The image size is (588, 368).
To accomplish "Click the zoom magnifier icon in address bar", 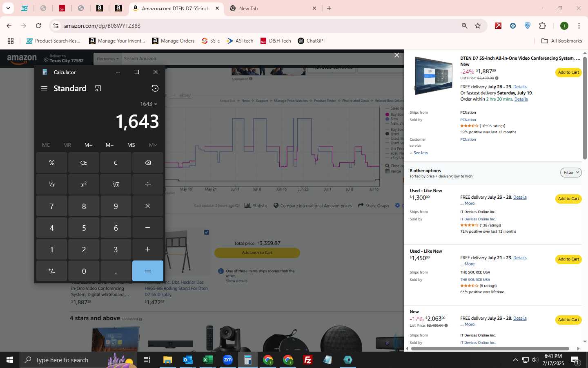I will tap(464, 26).
